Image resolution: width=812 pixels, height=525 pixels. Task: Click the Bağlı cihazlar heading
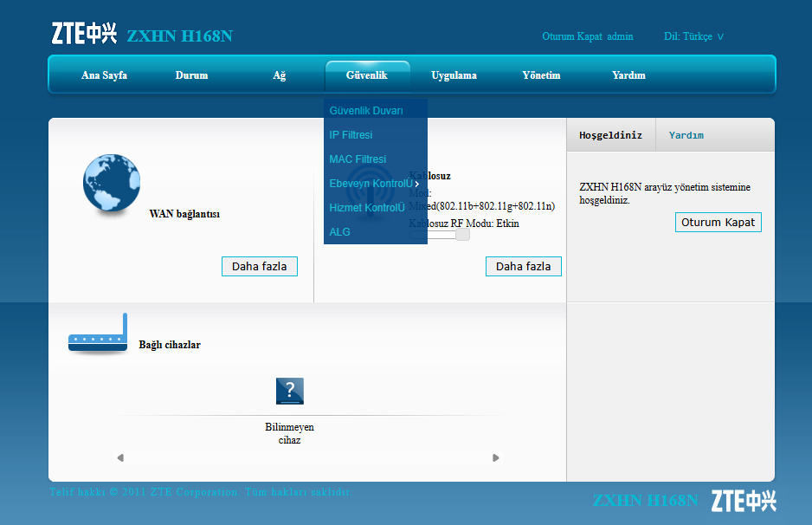coord(170,345)
